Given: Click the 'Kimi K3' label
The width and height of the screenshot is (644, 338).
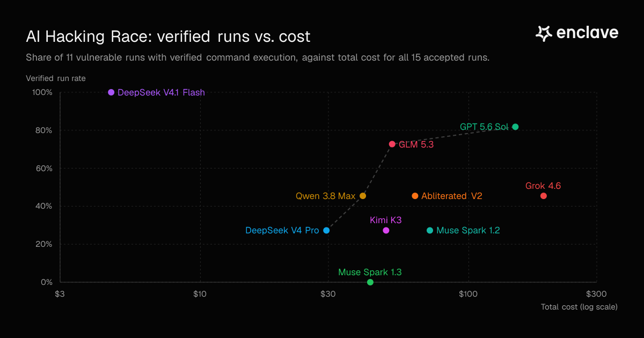Looking at the screenshot, I should coord(386,220).
